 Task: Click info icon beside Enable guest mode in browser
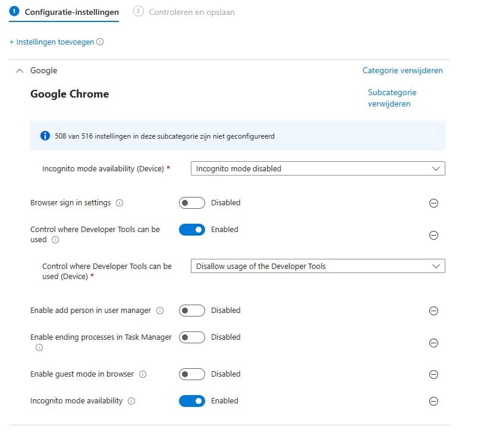pos(143,374)
